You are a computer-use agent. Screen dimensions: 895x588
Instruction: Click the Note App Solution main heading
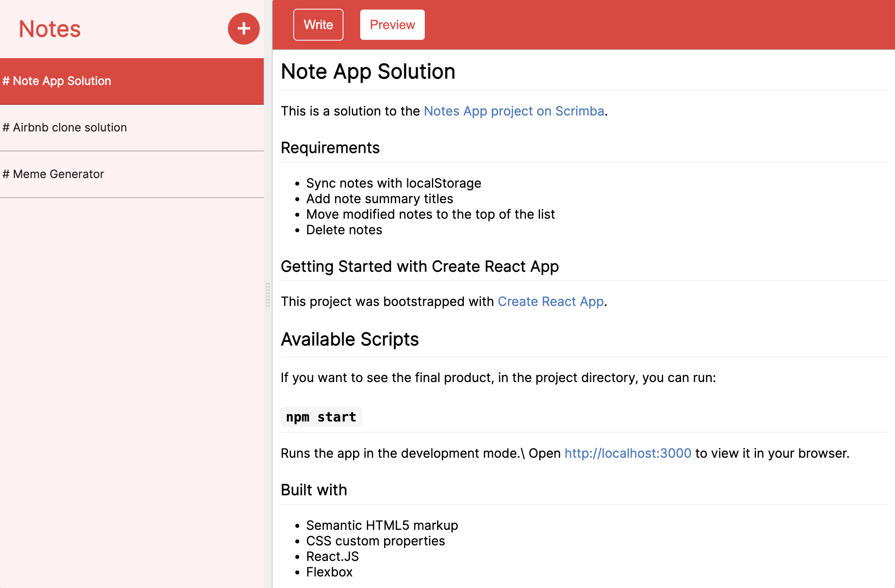(368, 72)
